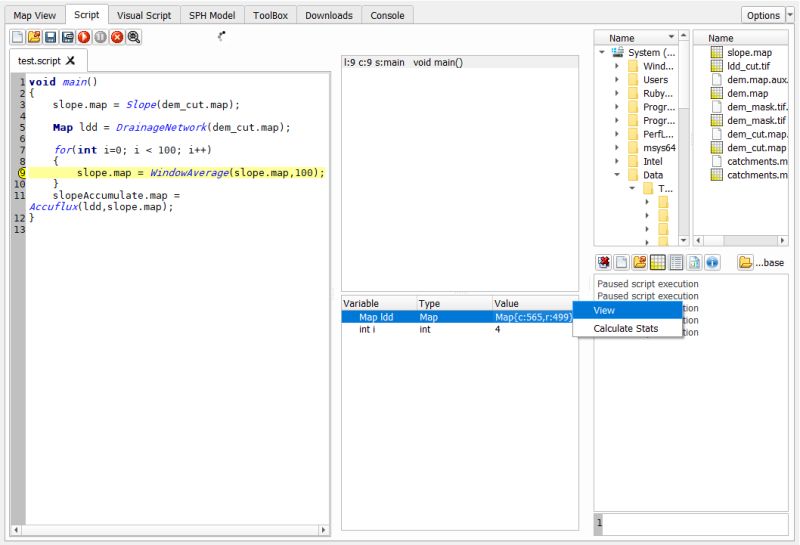Choose Calculate Stats from context menu
This screenshot has width=800, height=545.
point(628,328)
